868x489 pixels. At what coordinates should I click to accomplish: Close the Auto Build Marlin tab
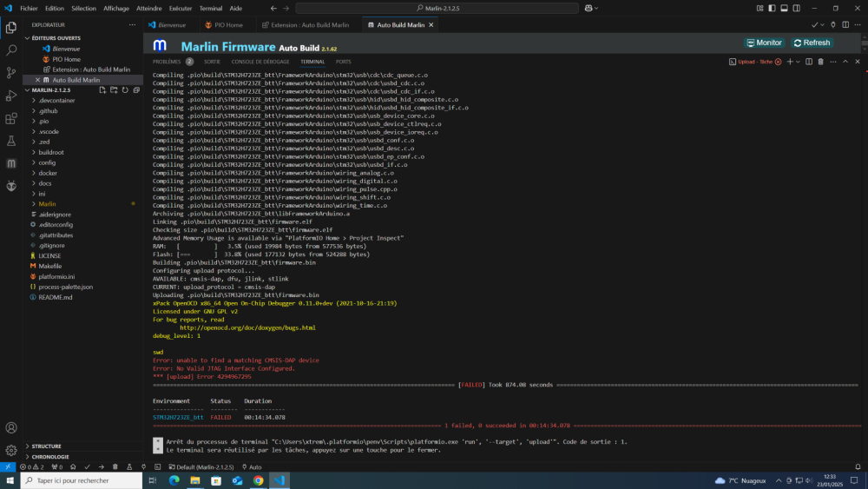431,25
